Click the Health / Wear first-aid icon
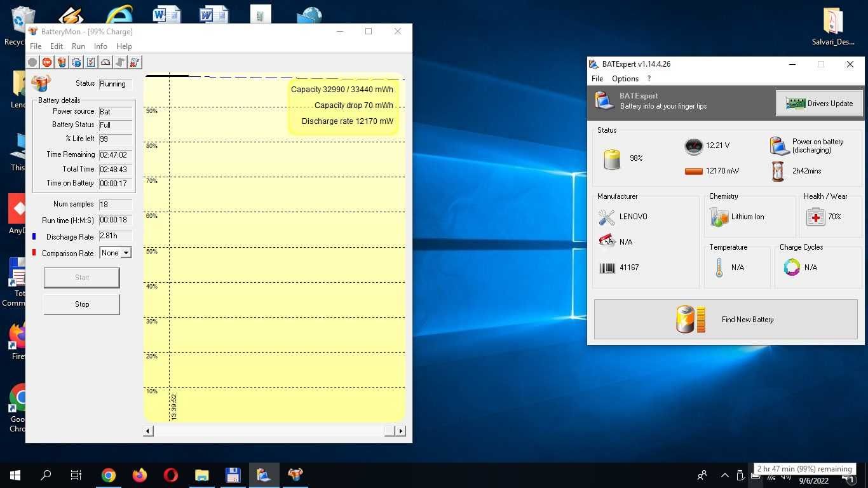The height and width of the screenshot is (488, 868). (x=815, y=217)
